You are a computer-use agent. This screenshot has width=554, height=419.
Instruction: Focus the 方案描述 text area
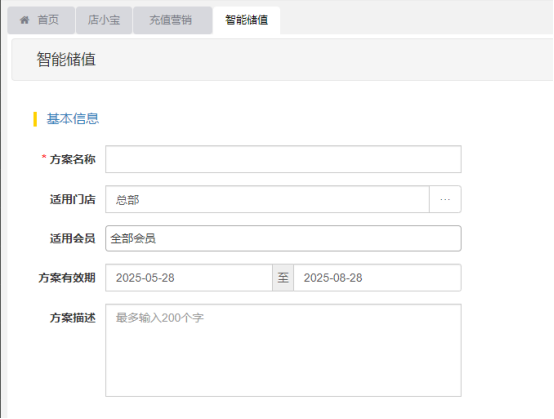(x=283, y=350)
